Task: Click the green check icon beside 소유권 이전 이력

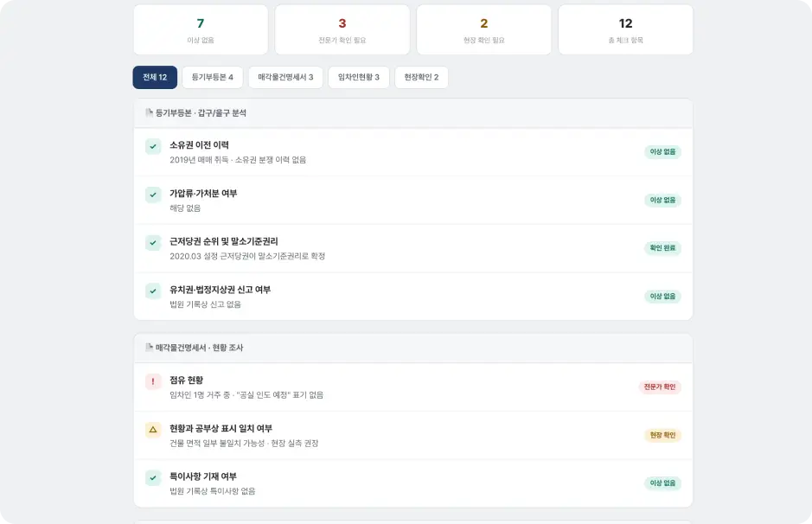Action: click(x=153, y=146)
